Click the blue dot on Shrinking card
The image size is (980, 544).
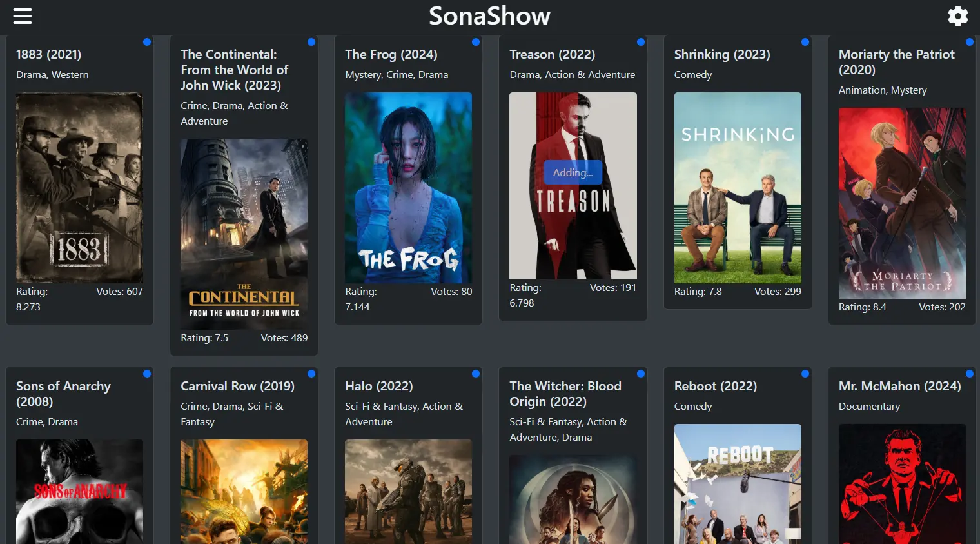pos(805,42)
